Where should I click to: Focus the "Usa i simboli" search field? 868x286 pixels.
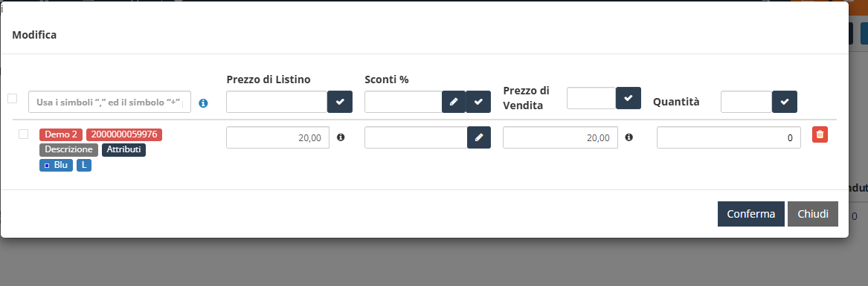pyautogui.click(x=109, y=102)
